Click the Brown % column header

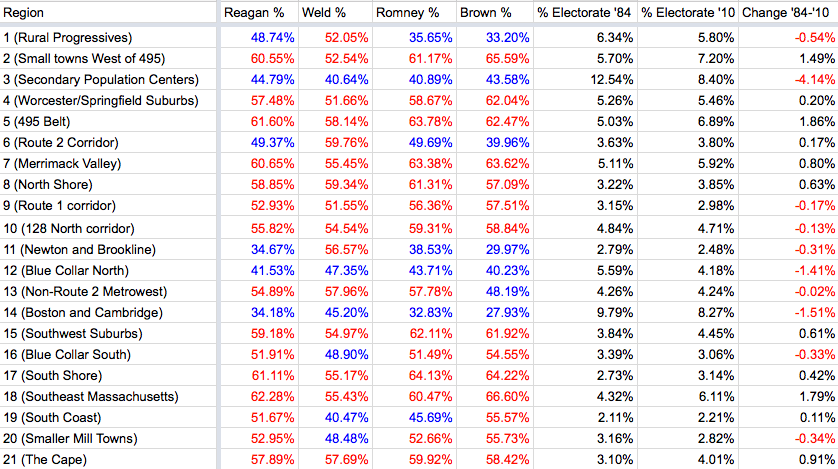(485, 13)
